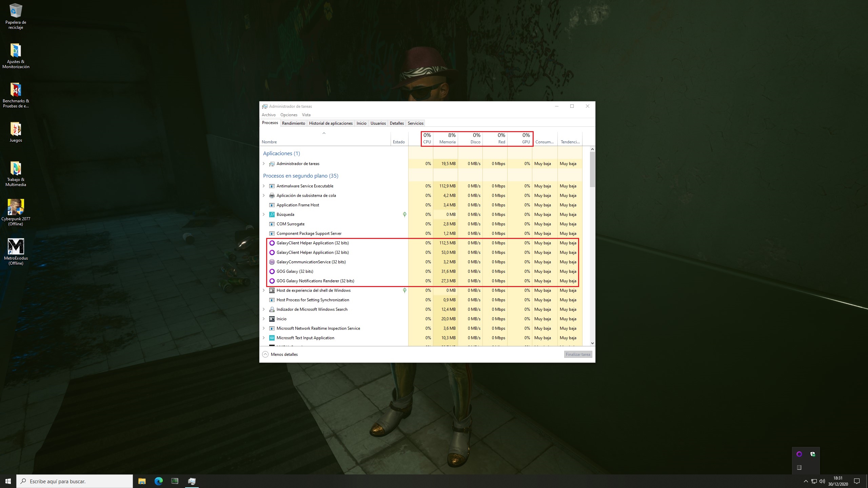The image size is (868, 488).
Task: Expand the Búsqueda process row
Action: click(x=264, y=215)
